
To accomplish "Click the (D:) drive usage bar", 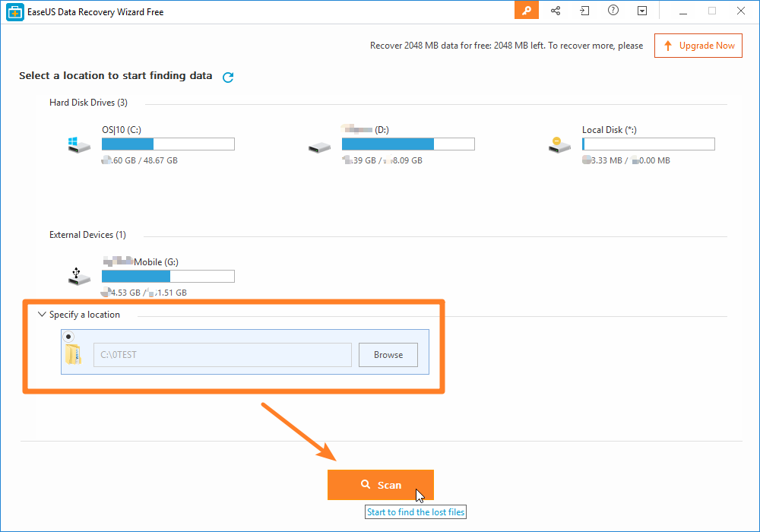I will point(408,144).
